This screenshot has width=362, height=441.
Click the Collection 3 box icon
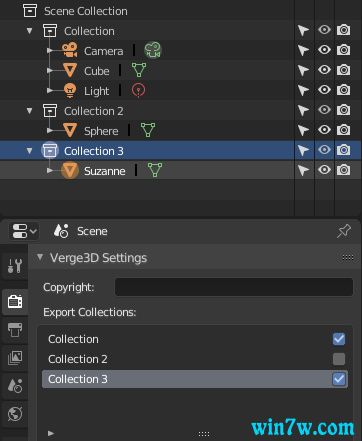pos(50,150)
